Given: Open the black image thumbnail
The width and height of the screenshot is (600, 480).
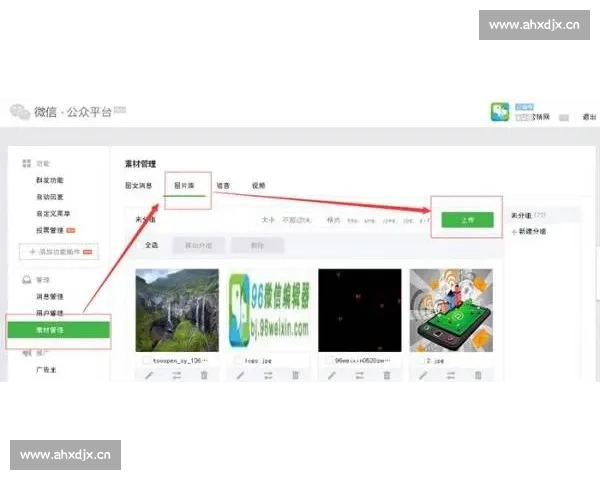Looking at the screenshot, I should (x=360, y=310).
